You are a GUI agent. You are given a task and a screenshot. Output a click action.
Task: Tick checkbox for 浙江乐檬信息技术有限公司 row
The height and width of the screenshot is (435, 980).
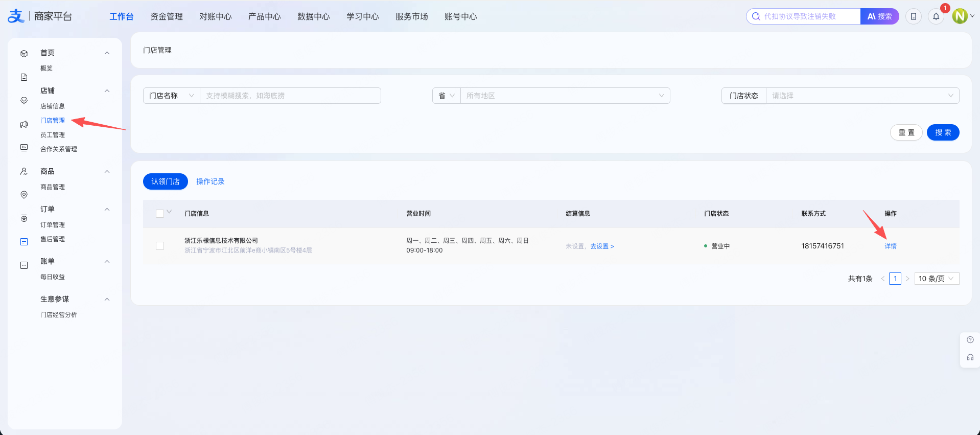pyautogui.click(x=160, y=246)
